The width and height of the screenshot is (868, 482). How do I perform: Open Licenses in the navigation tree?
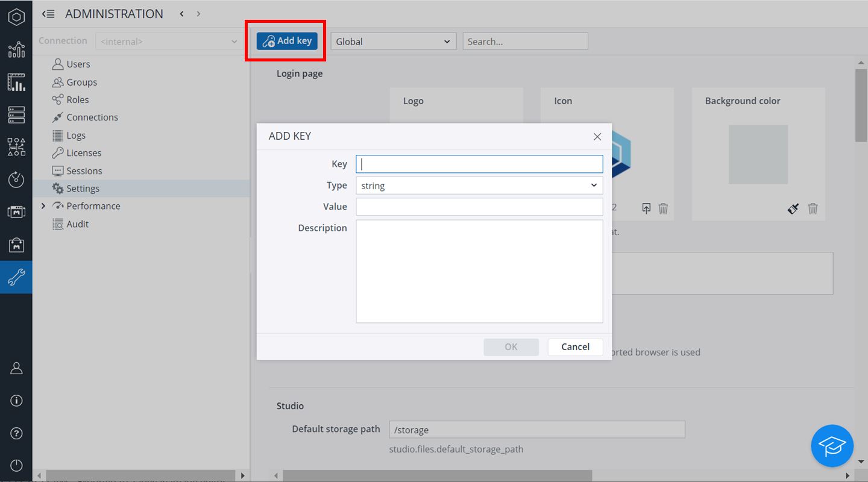tap(84, 153)
